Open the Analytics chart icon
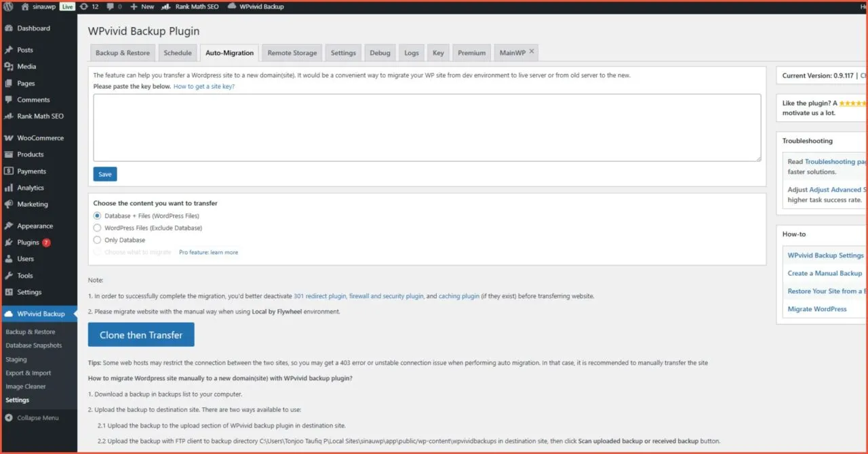This screenshot has width=868, height=454. (x=9, y=188)
